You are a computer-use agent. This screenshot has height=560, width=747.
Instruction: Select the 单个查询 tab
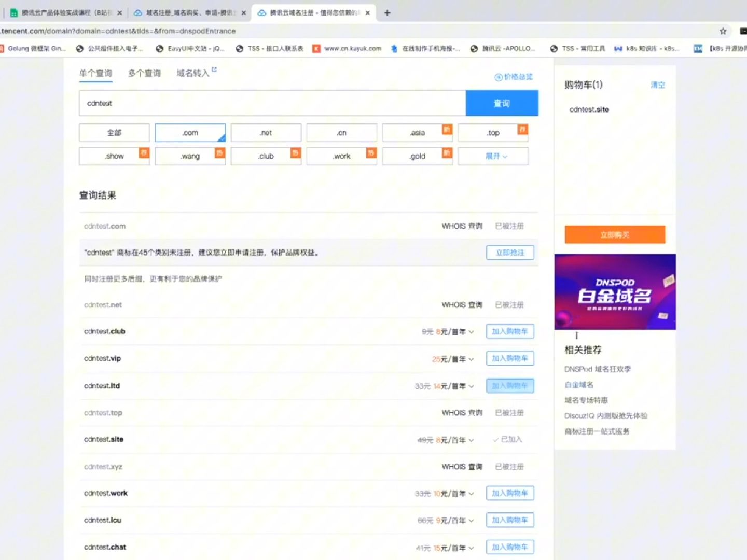coord(95,73)
